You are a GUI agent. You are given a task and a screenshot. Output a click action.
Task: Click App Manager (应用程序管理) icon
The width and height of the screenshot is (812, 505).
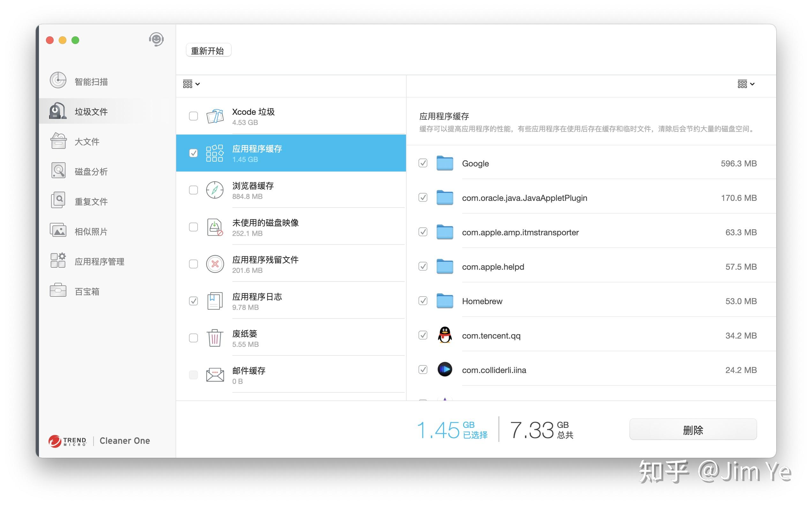click(x=58, y=261)
